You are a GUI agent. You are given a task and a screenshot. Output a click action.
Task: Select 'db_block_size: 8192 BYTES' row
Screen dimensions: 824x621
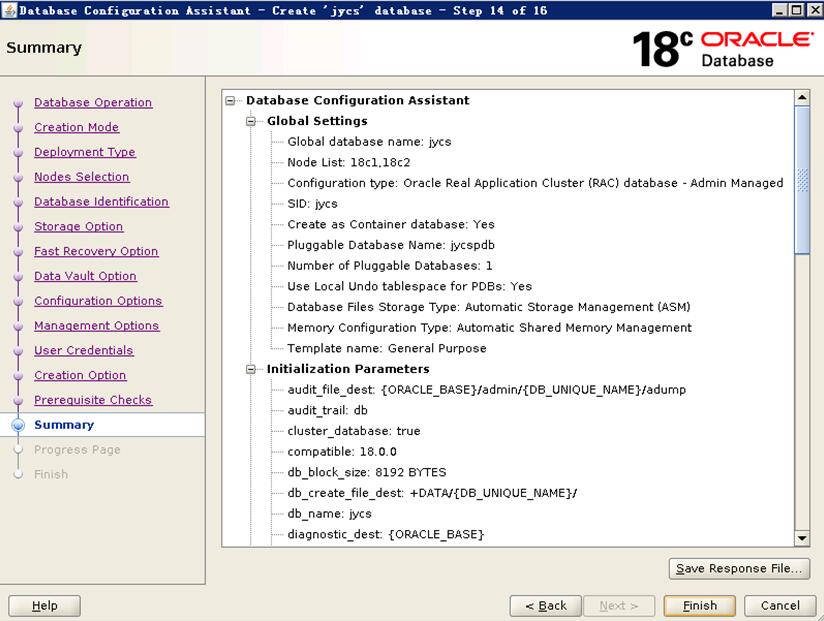[366, 472]
